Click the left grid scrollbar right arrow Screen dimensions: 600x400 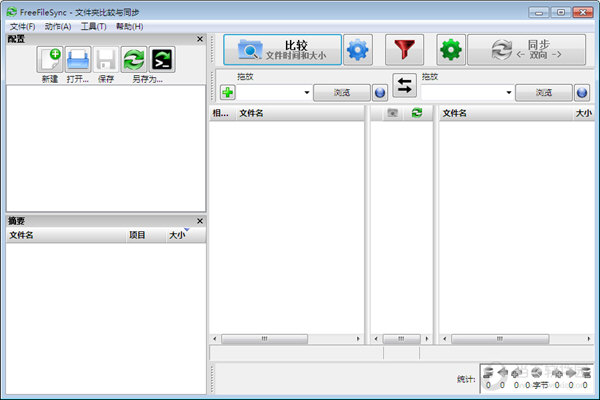(358, 339)
